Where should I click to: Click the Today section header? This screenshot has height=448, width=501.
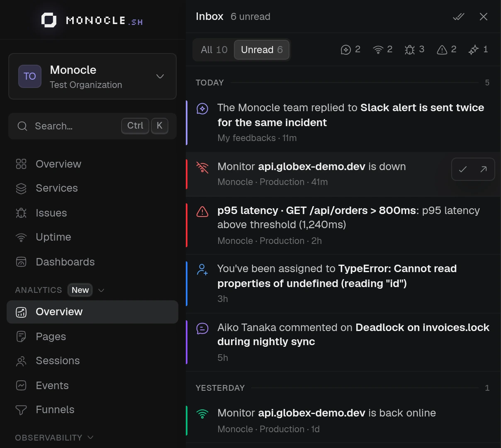(x=210, y=83)
